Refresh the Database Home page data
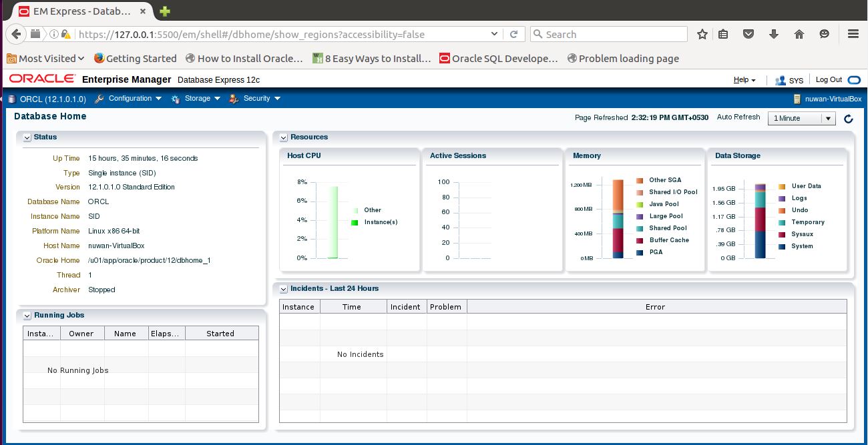 (849, 119)
